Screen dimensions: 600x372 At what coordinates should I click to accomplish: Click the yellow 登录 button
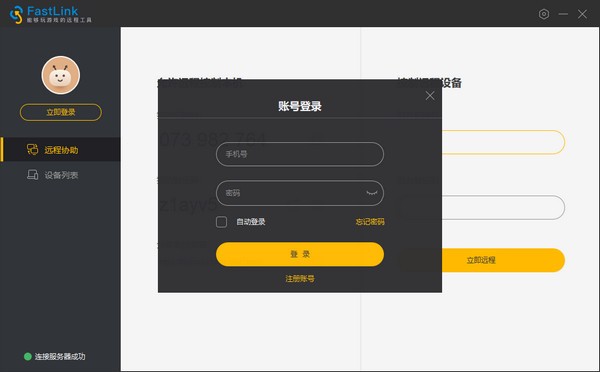point(300,254)
